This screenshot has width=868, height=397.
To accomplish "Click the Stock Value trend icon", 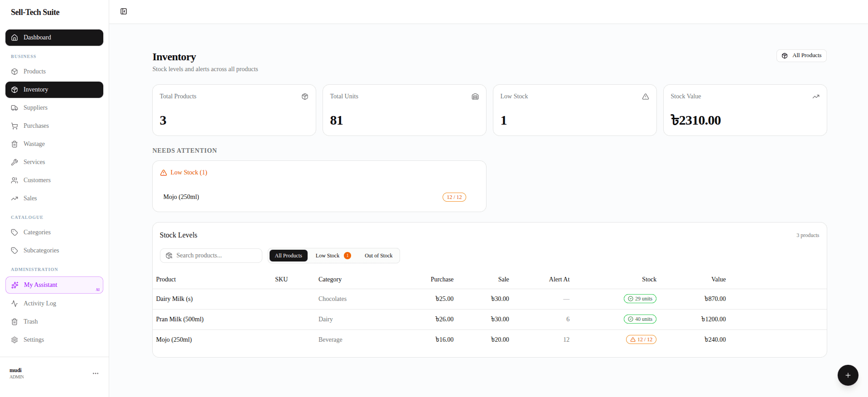I will [816, 97].
